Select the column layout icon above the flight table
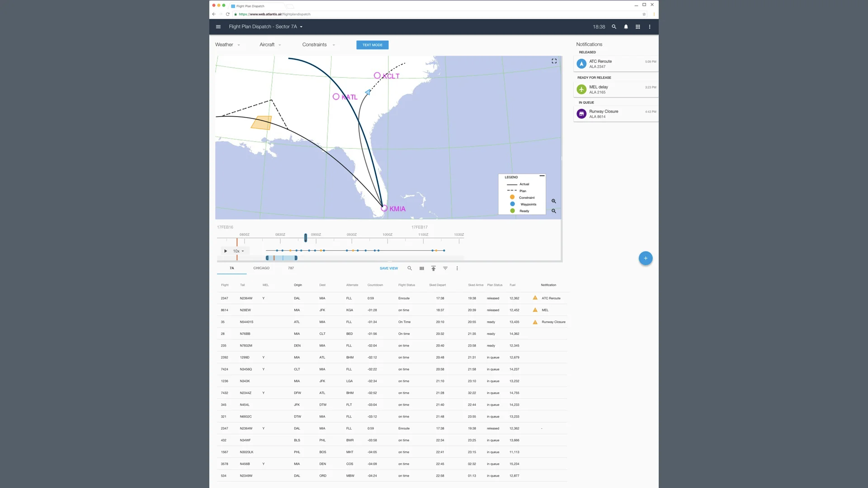The image size is (868, 488). click(x=421, y=268)
